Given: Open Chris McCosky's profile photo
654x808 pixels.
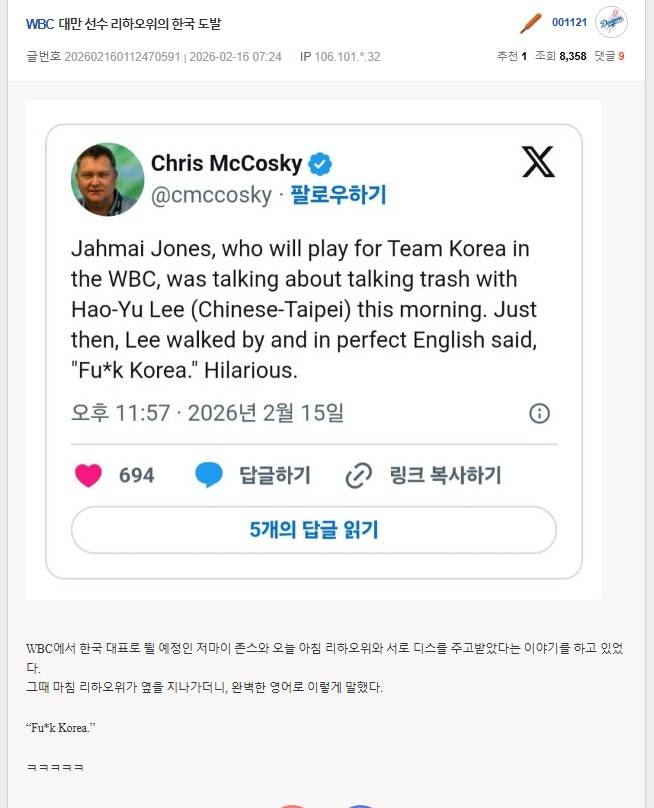Looking at the screenshot, I should pyautogui.click(x=107, y=179).
